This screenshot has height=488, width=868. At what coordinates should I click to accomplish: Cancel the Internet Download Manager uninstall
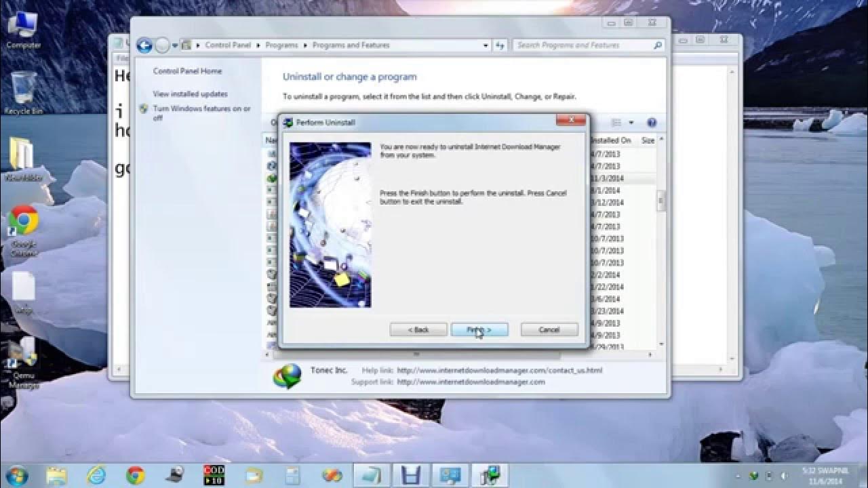[x=549, y=329]
